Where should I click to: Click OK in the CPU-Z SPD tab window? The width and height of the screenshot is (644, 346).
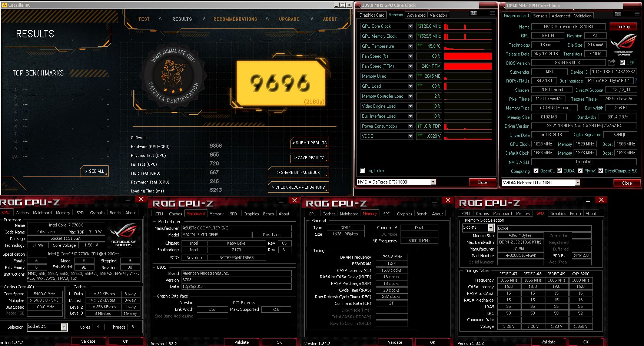(x=586, y=342)
